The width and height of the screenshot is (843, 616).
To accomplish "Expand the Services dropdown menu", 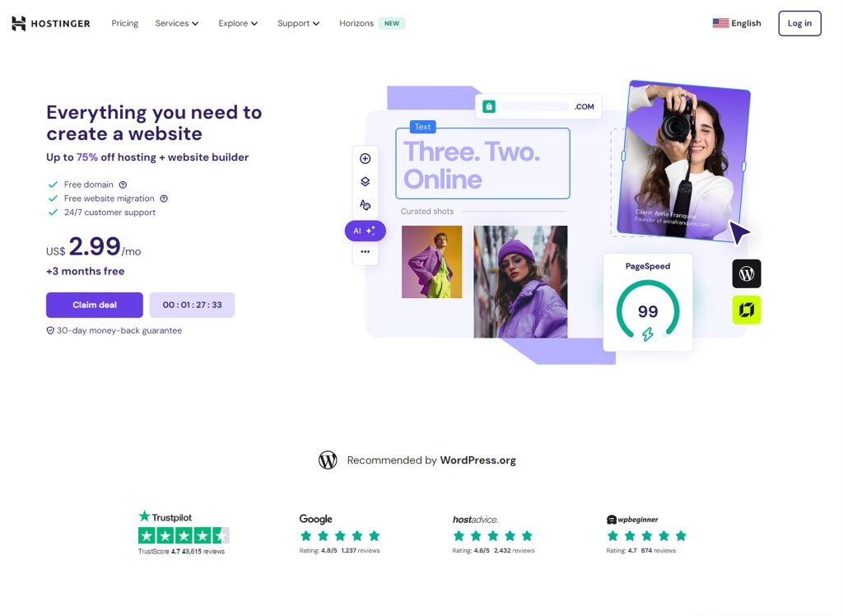I will 177,23.
